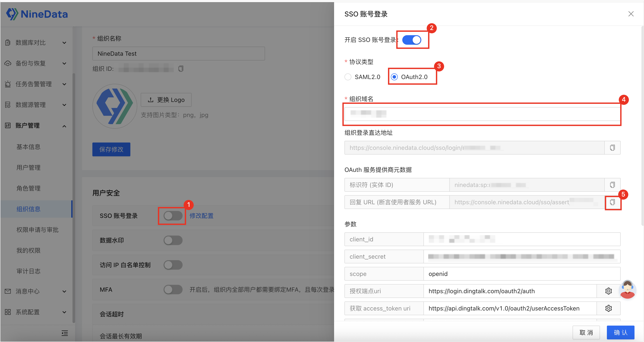This screenshot has height=342, width=644.
Task: Click the 确认 confirm button
Action: [620, 332]
